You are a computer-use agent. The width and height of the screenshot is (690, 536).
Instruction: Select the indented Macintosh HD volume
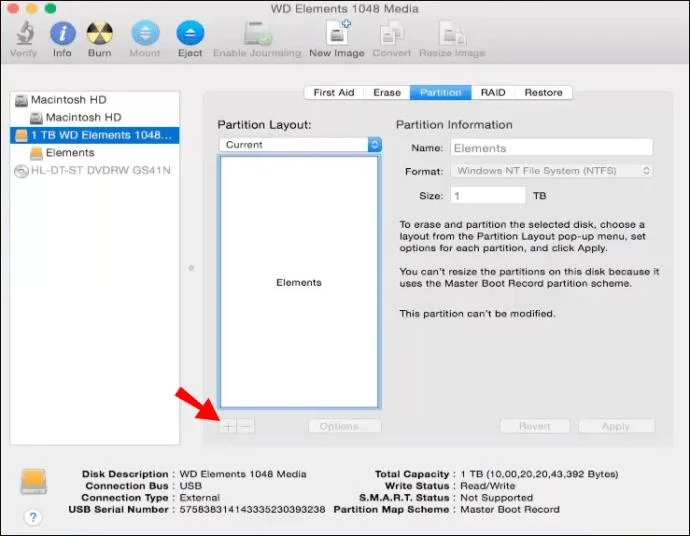95,117
